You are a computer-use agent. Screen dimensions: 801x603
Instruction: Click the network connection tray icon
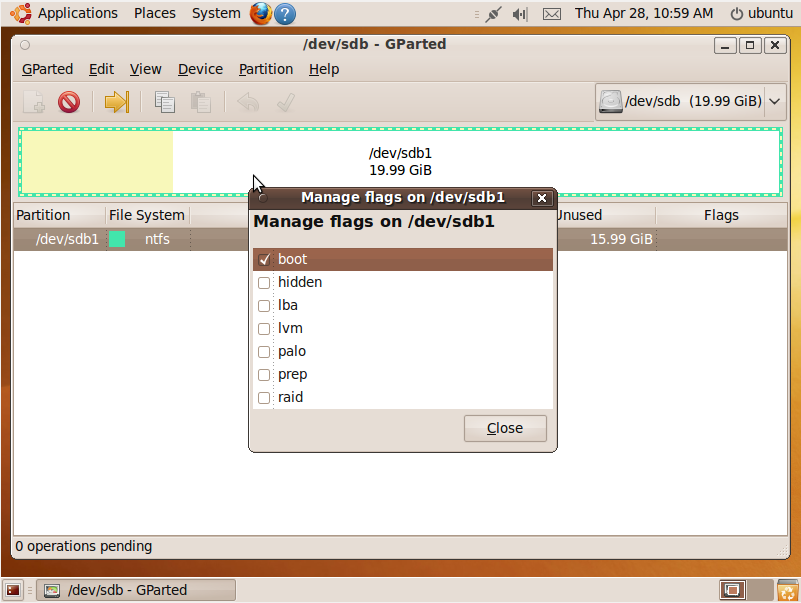click(x=493, y=14)
